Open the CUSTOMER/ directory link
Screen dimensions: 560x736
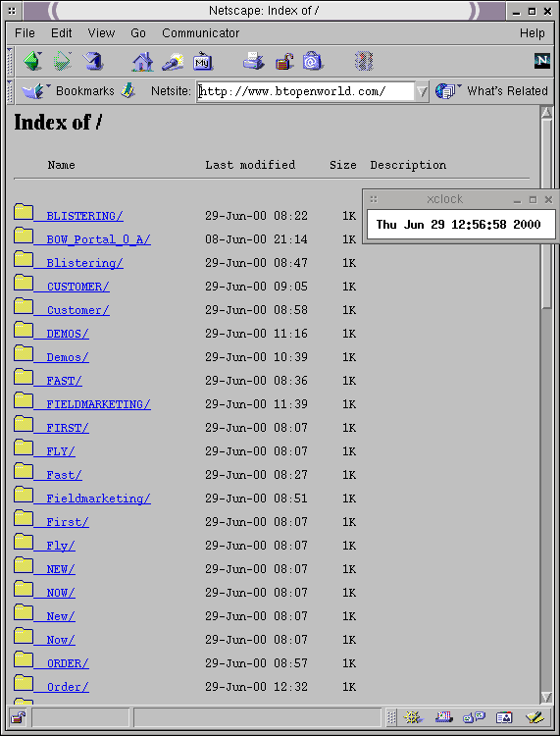pos(77,287)
